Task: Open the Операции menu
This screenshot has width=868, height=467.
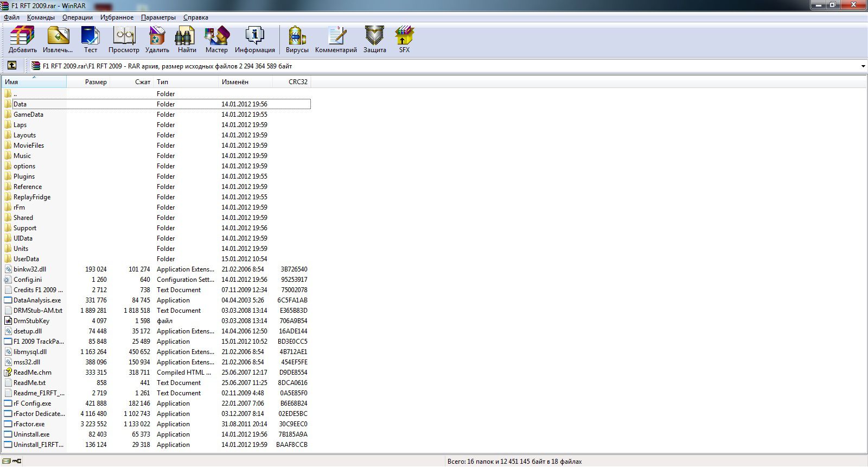Action: pyautogui.click(x=78, y=17)
